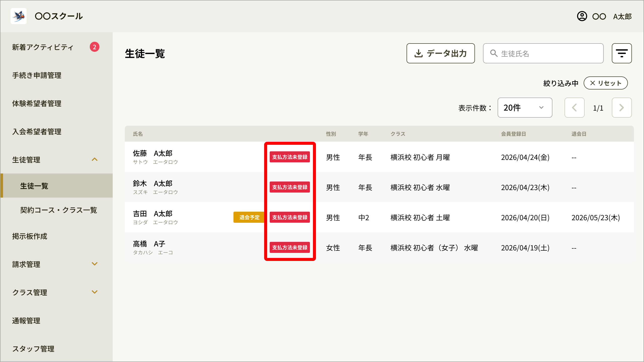Click the school logo icon

point(19,16)
